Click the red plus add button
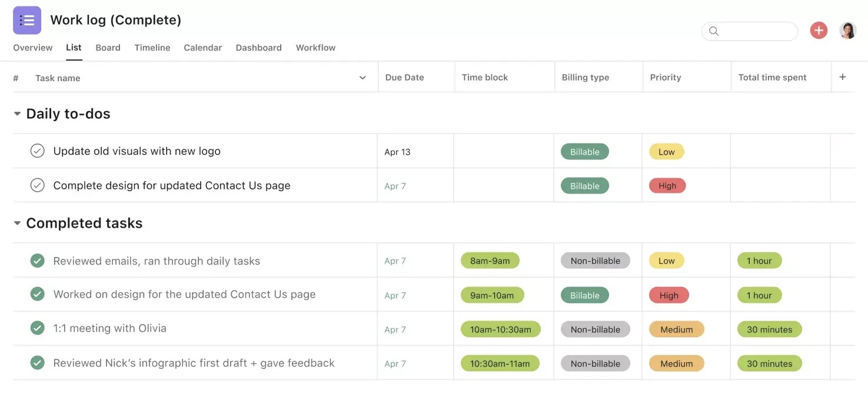868x410 pixels. (819, 31)
